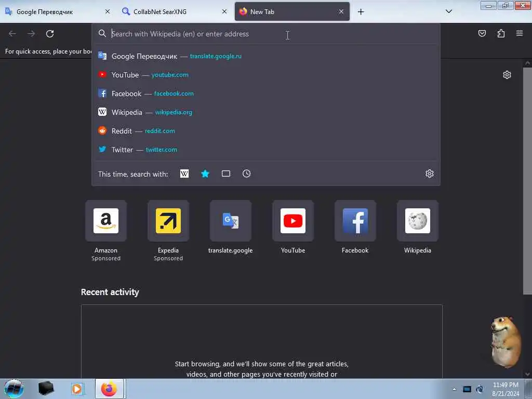Choose Google Переводчик suggestion in dropdown
The width and height of the screenshot is (532, 399).
tap(266, 56)
